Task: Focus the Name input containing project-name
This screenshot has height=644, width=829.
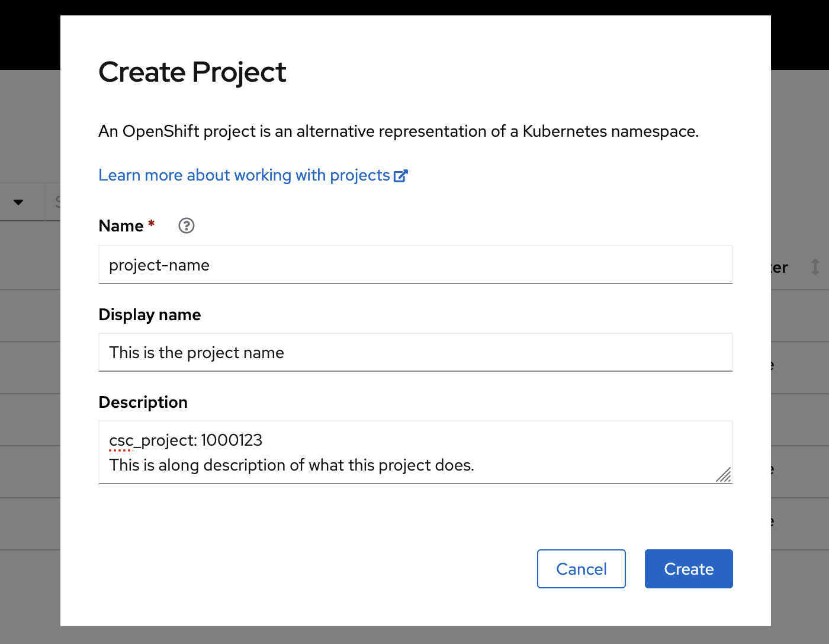Action: click(x=416, y=265)
